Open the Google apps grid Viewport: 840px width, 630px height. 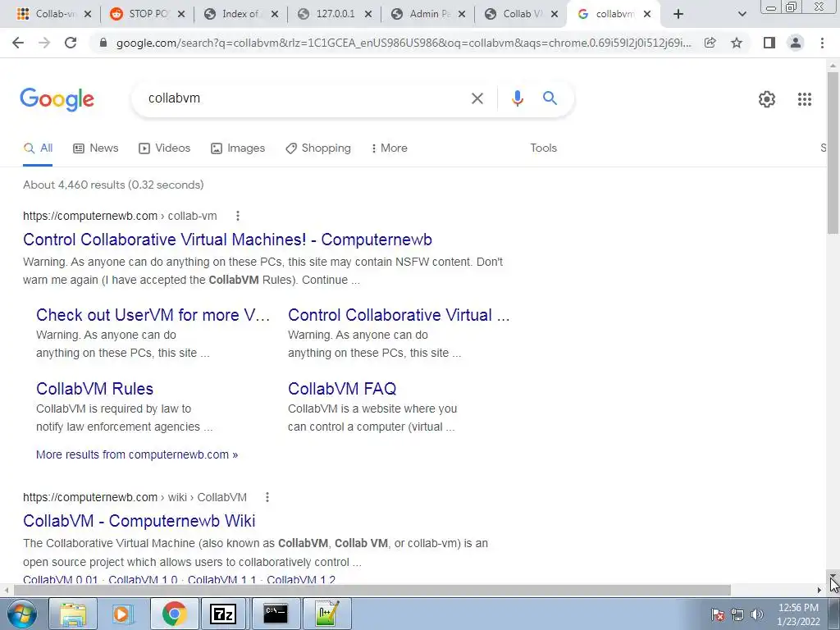pos(804,99)
